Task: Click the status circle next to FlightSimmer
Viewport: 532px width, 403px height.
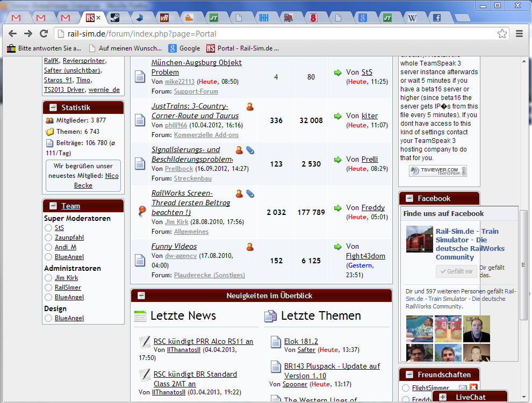Action: point(405,388)
